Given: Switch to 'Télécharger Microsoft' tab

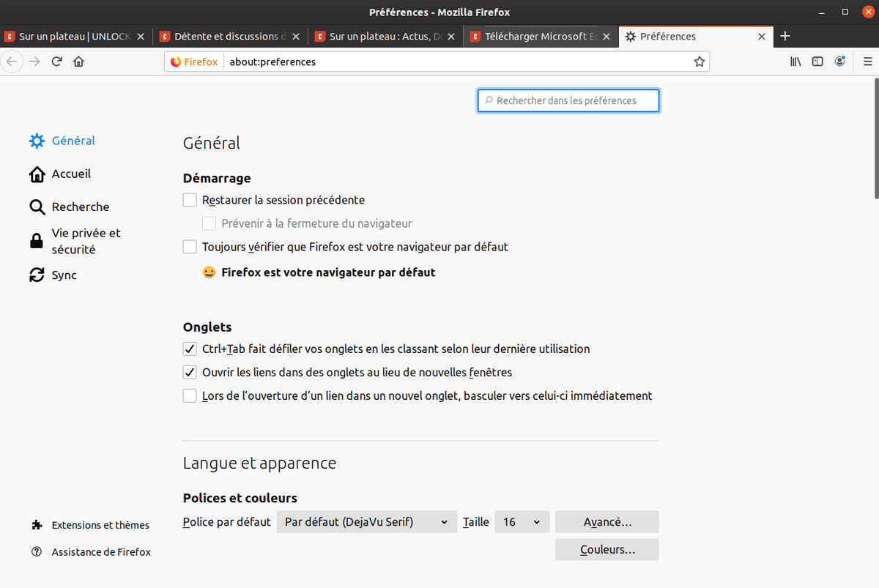Looking at the screenshot, I should tap(541, 37).
